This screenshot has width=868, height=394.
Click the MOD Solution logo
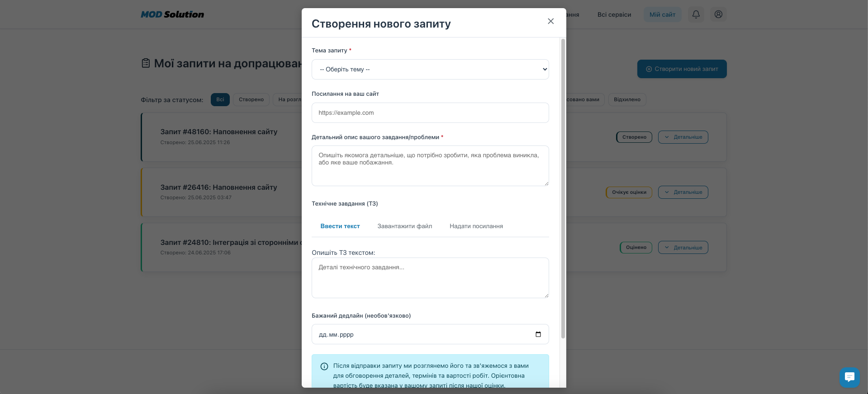click(172, 14)
